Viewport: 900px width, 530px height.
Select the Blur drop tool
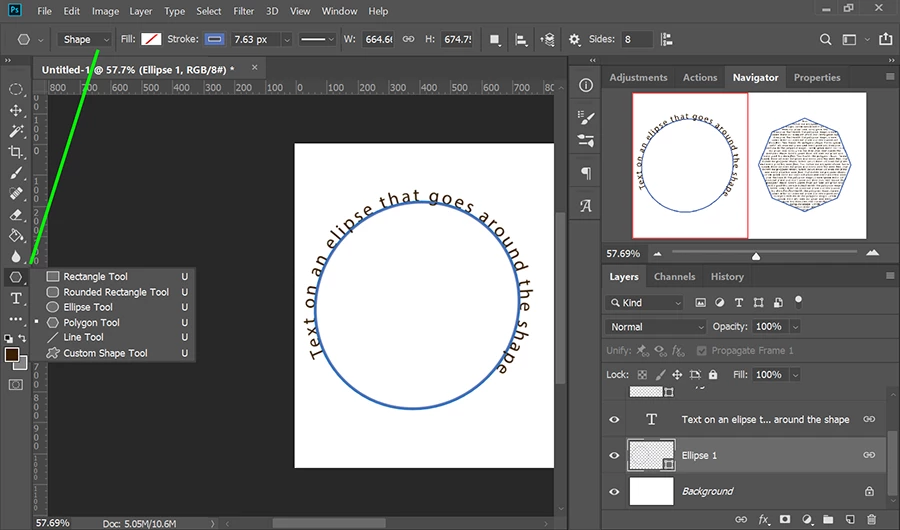coord(16,256)
